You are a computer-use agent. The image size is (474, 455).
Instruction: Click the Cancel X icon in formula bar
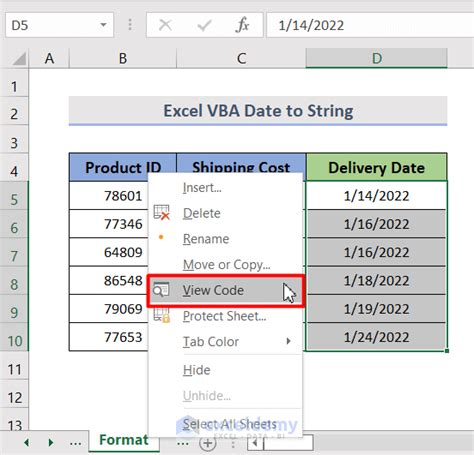pos(165,25)
